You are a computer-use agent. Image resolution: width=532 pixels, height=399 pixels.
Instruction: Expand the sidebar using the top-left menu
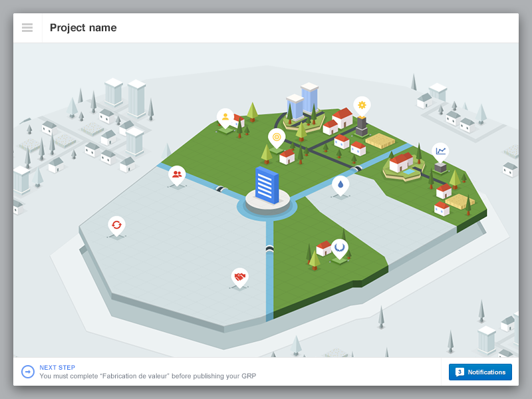tap(27, 27)
